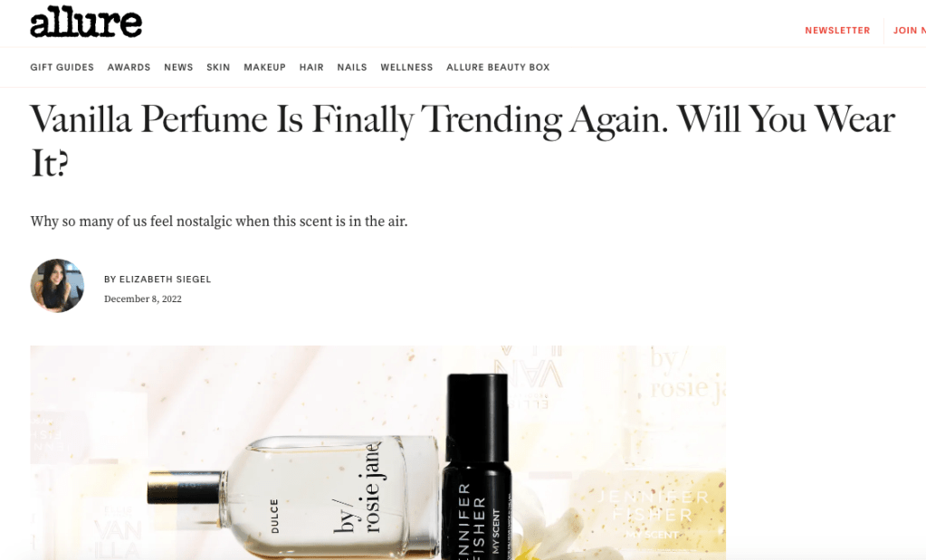This screenshot has width=926, height=560.
Task: Click the article subtitle about nostalgia
Action: [219, 222]
